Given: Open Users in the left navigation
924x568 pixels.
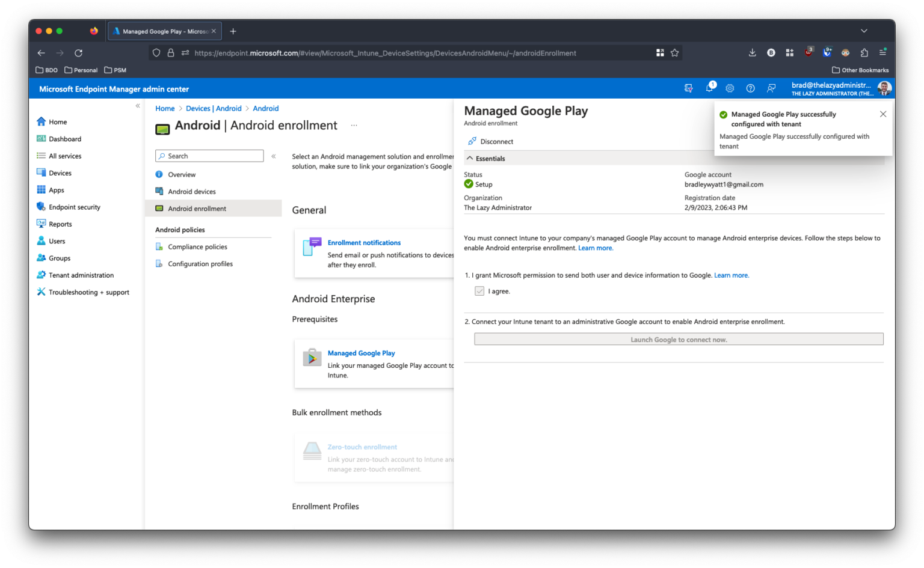Looking at the screenshot, I should pyautogui.click(x=51, y=241).
